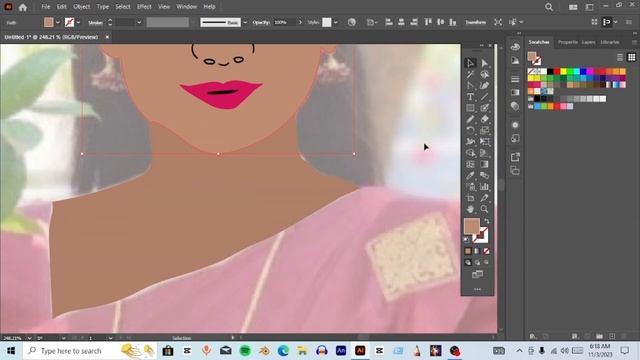Image resolution: width=640 pixels, height=360 pixels.
Task: Select the Type tool
Action: 470,97
